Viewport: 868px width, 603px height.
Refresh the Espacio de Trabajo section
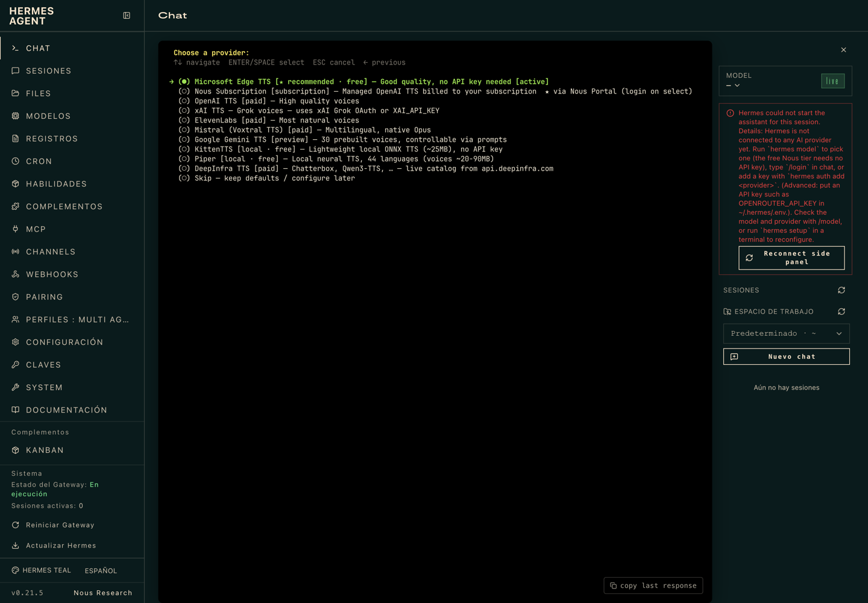click(841, 312)
